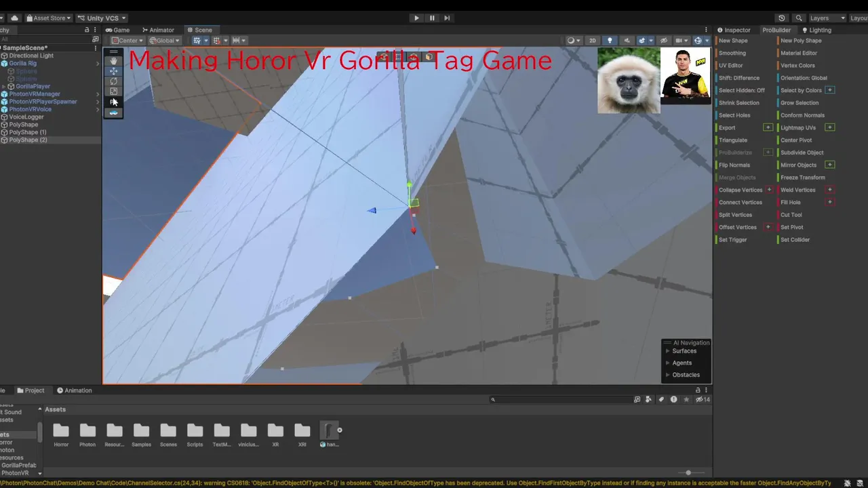This screenshot has height=488, width=868.
Task: Toggle hidden packages visibility showing 14
Action: point(703,400)
